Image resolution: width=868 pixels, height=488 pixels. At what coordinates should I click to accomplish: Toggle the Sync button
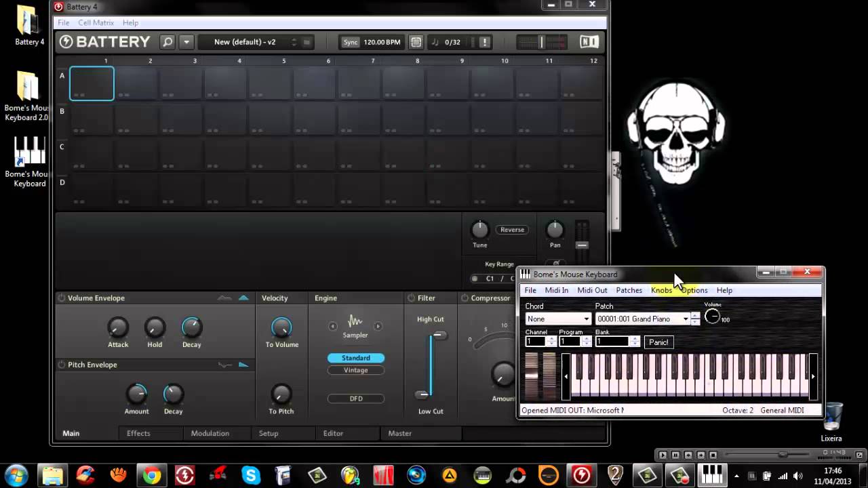click(x=351, y=42)
